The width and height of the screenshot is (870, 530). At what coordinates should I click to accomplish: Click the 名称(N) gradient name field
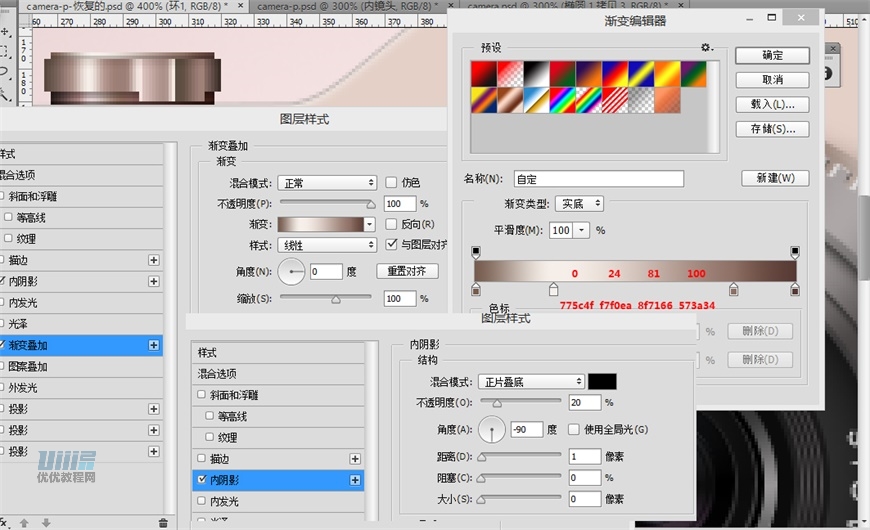coord(599,179)
